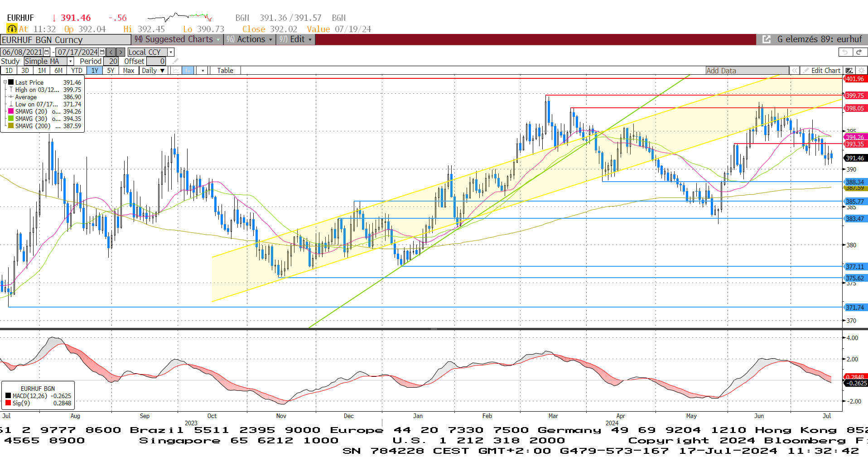Click the 401.96 red price level label
The image size is (868, 476).
pos(855,79)
